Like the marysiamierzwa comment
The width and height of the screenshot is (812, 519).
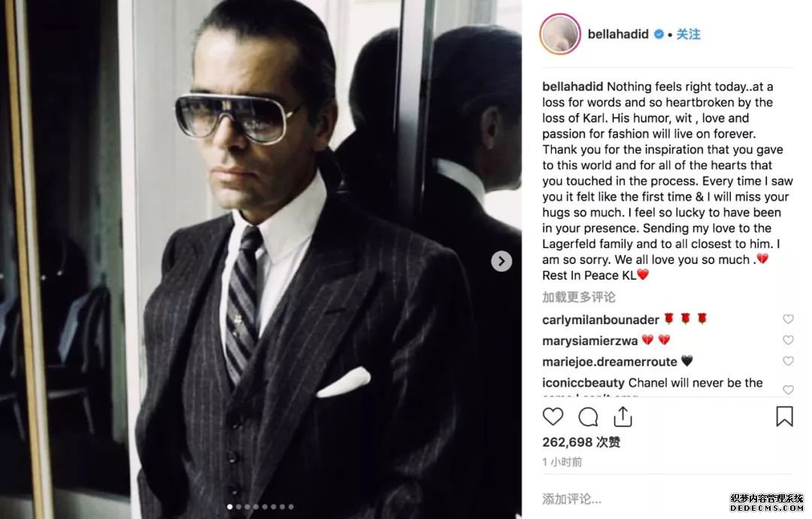(788, 340)
